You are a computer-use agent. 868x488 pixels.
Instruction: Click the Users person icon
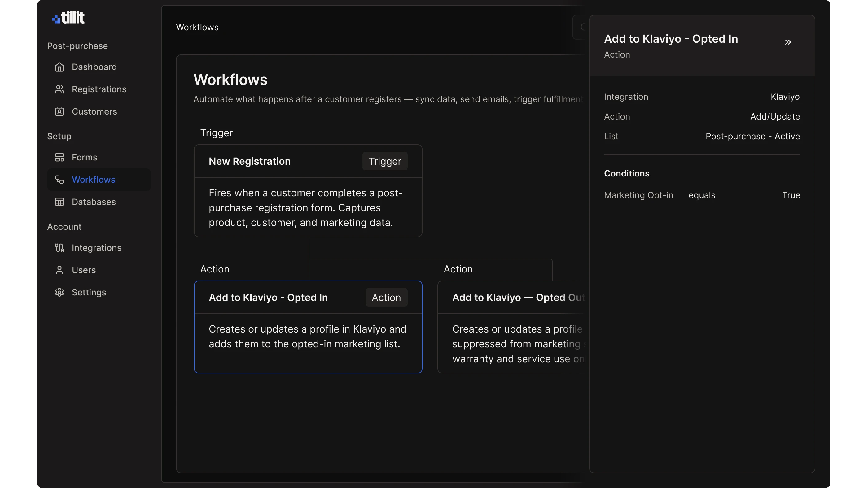[59, 270]
